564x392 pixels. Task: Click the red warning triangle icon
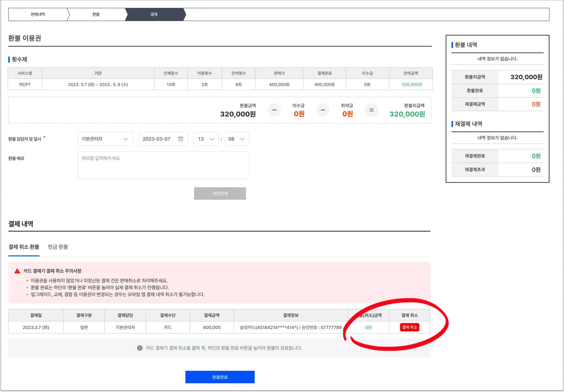click(17, 271)
